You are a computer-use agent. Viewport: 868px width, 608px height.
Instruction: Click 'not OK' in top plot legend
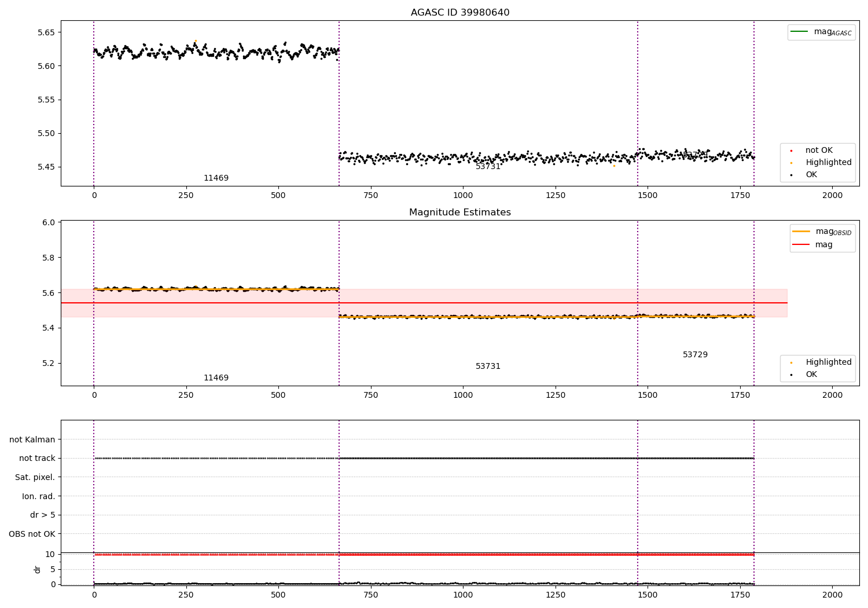click(818, 151)
